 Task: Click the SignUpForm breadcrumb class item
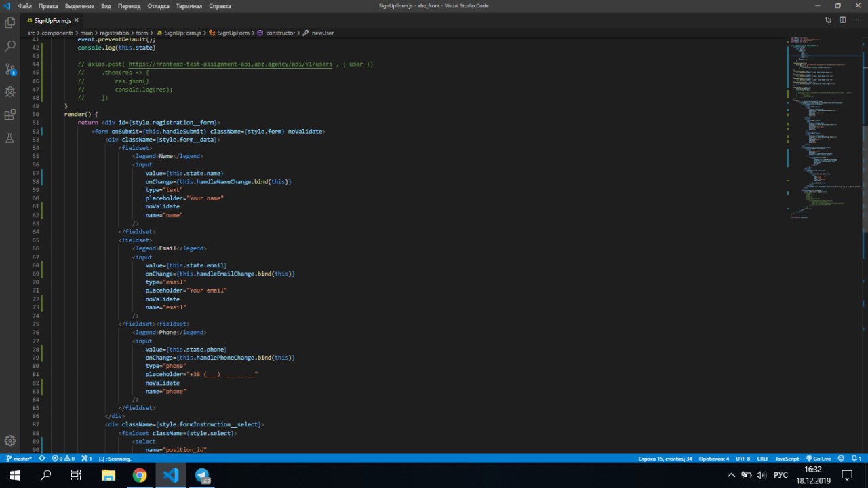click(x=231, y=33)
